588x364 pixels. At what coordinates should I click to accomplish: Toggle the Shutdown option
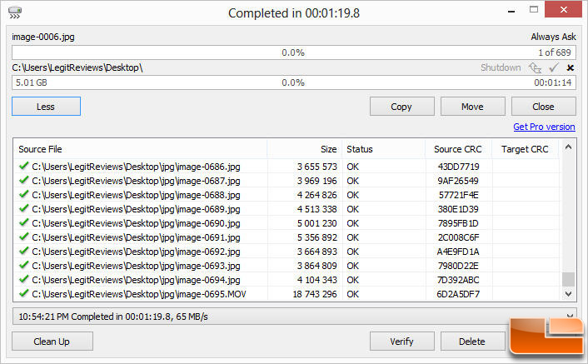pyautogui.click(x=501, y=67)
